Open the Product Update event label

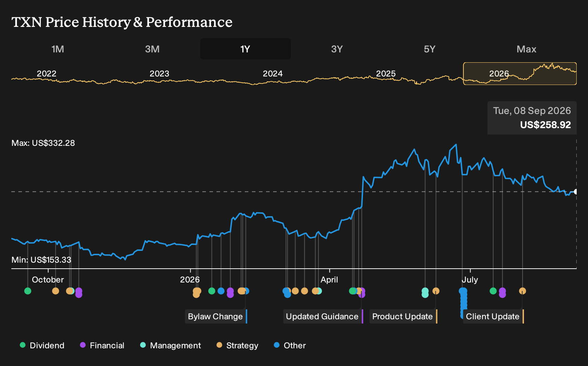(x=403, y=316)
